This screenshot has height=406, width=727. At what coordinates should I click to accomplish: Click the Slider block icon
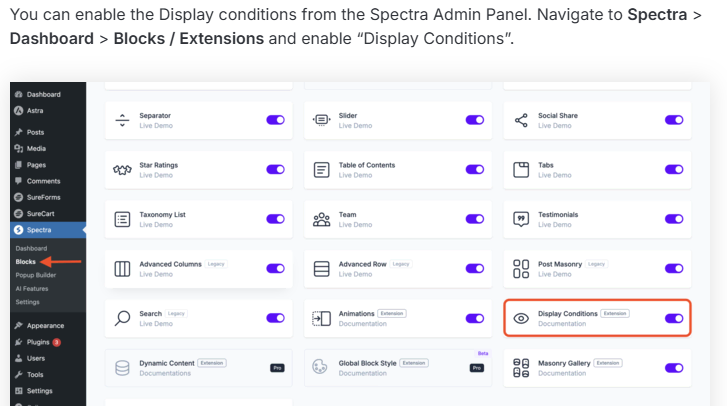[x=322, y=120]
